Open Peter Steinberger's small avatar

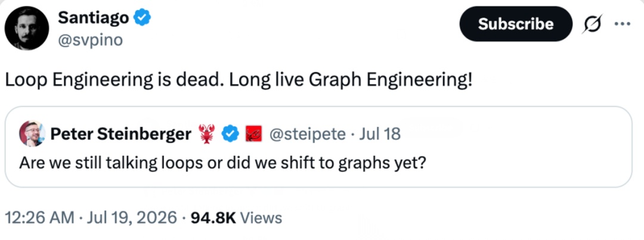pyautogui.click(x=32, y=134)
